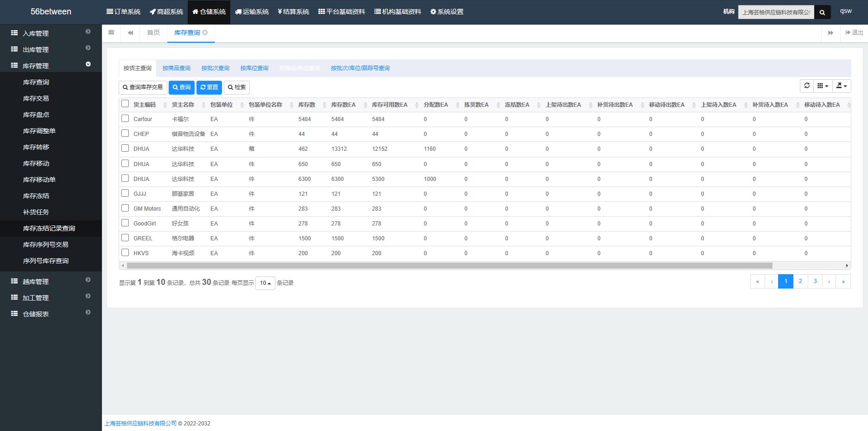This screenshot has height=431, width=868.
Task: Collapse the 库存管理 sidebar chevron
Action: (x=88, y=64)
